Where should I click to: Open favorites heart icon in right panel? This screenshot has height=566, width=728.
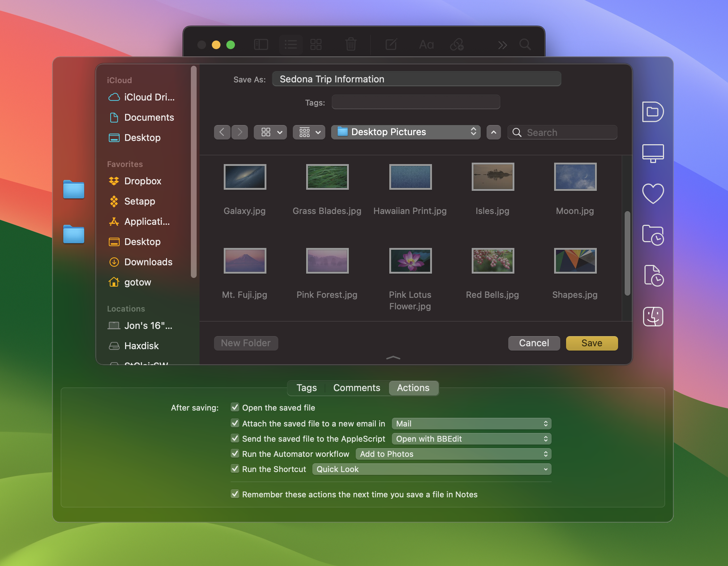pos(653,194)
